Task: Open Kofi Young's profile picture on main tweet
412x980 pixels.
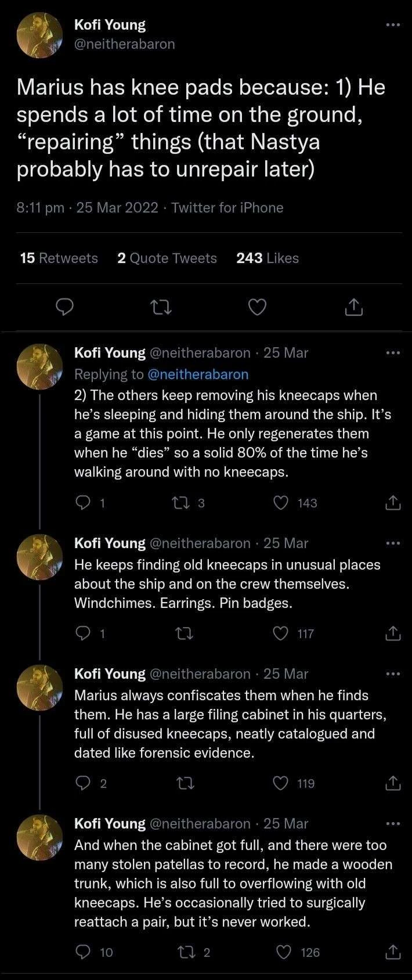Action: coord(39,34)
